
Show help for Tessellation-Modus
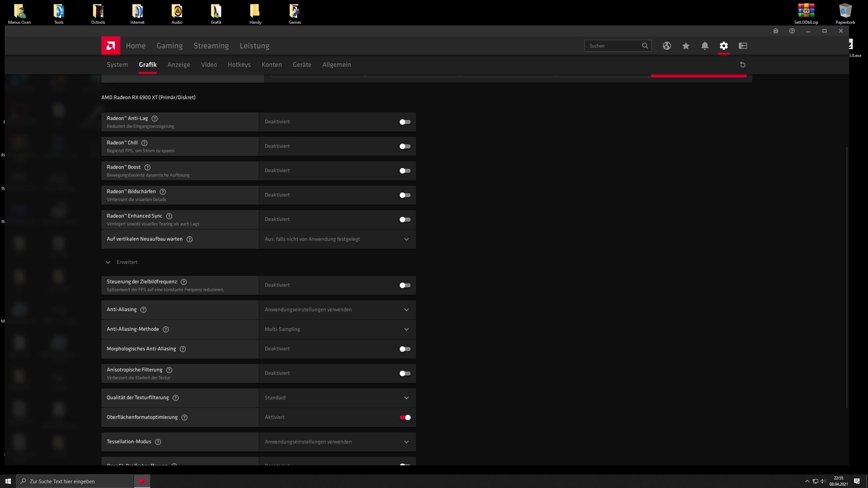click(158, 442)
